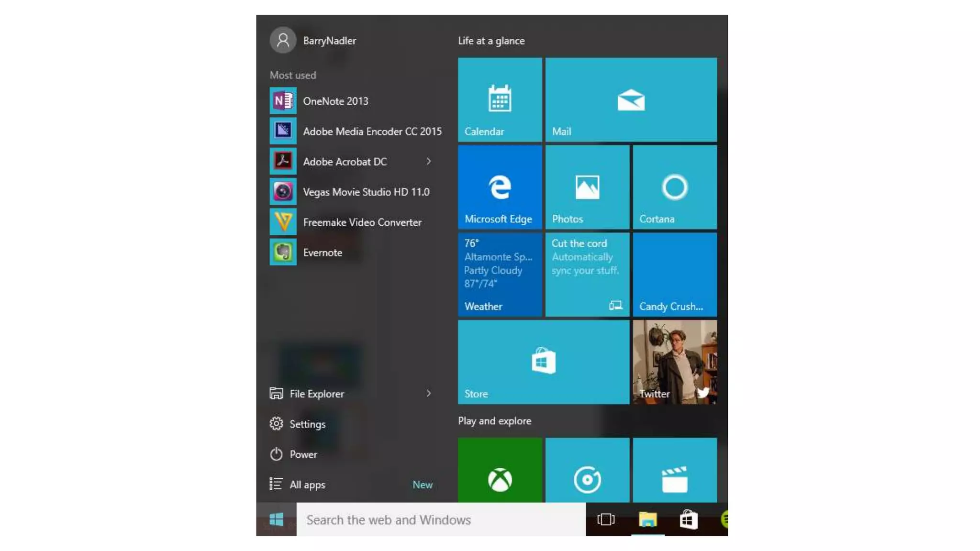This screenshot has width=980, height=551.
Task: Expand File Explorer jump list arrow
Action: [429, 393]
